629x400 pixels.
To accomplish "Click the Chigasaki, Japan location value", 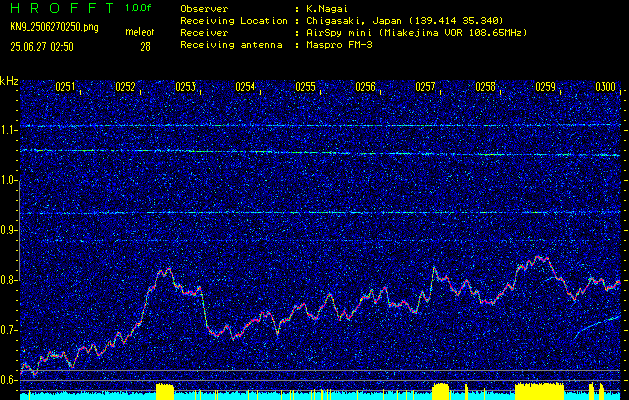I will click(405, 21).
